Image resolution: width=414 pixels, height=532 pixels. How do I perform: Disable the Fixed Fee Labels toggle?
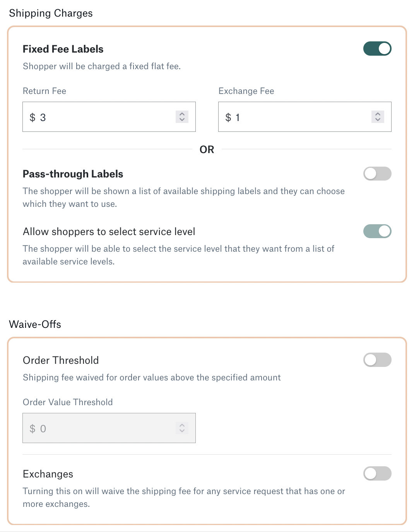click(x=377, y=49)
